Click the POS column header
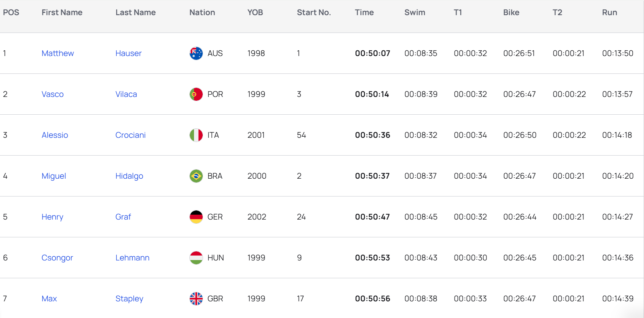644x318 pixels. click(x=11, y=12)
